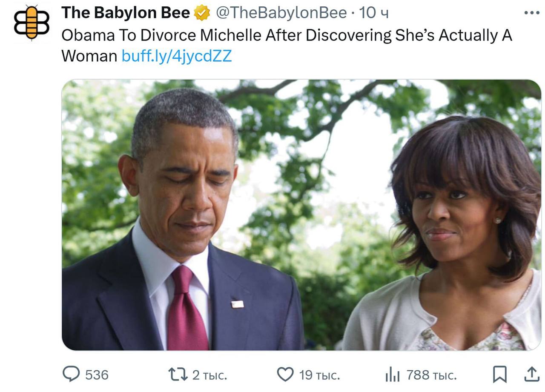
Task: Click the "788 тыс." views count
Action: coord(431,375)
